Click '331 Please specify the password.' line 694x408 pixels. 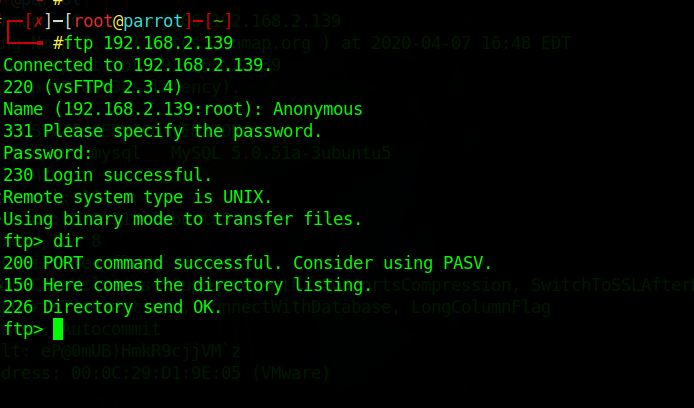coord(162,131)
